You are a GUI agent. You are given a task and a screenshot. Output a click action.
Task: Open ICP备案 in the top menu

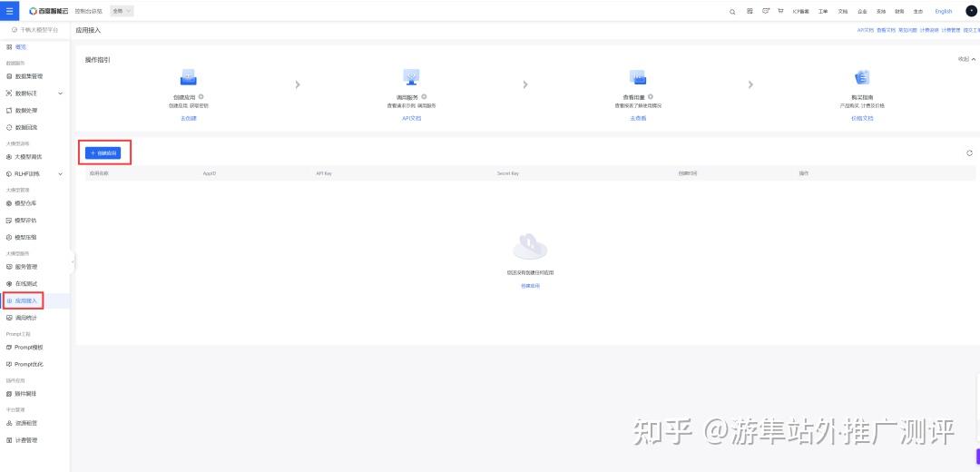[800, 11]
